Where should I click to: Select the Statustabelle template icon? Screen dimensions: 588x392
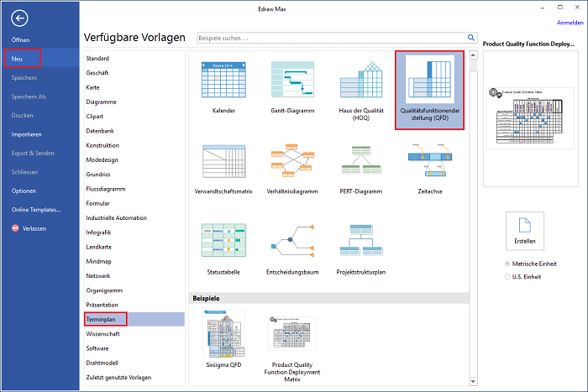[x=223, y=240]
